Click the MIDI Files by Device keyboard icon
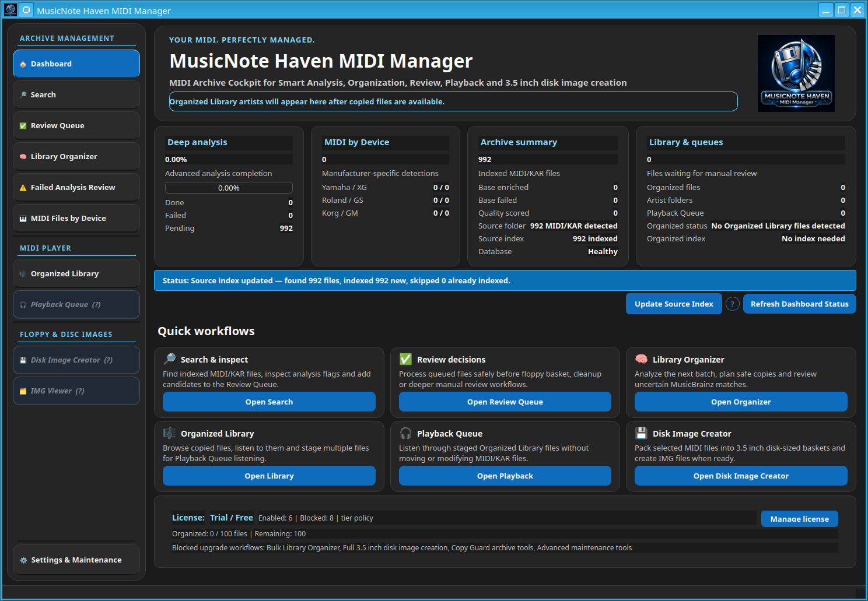868x601 pixels. (23, 218)
